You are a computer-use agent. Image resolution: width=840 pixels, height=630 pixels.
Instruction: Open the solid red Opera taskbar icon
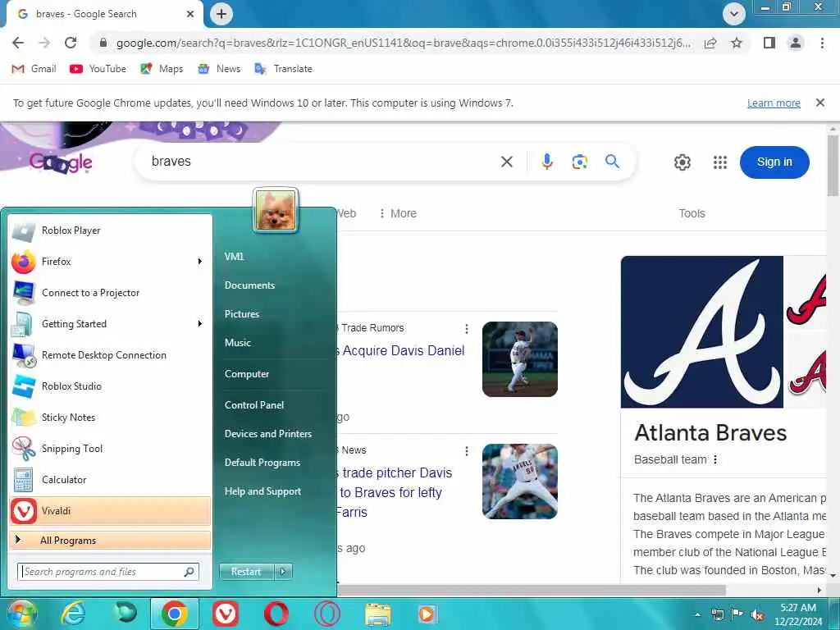click(276, 614)
